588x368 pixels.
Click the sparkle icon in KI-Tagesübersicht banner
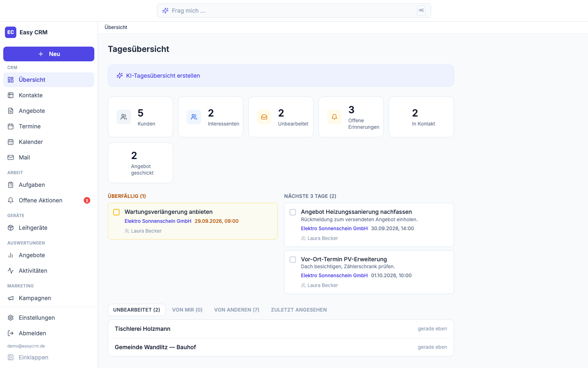point(120,76)
